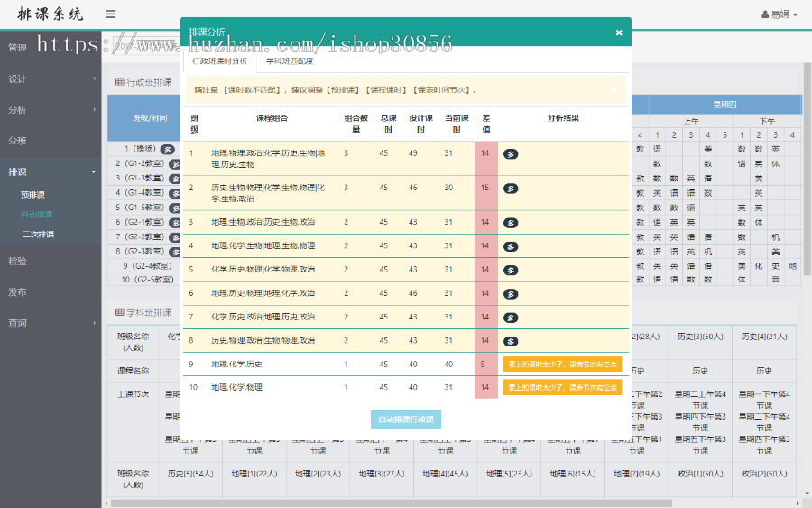Click the 历史[4](21人) class header
812x508 pixels.
pyautogui.click(x=764, y=337)
